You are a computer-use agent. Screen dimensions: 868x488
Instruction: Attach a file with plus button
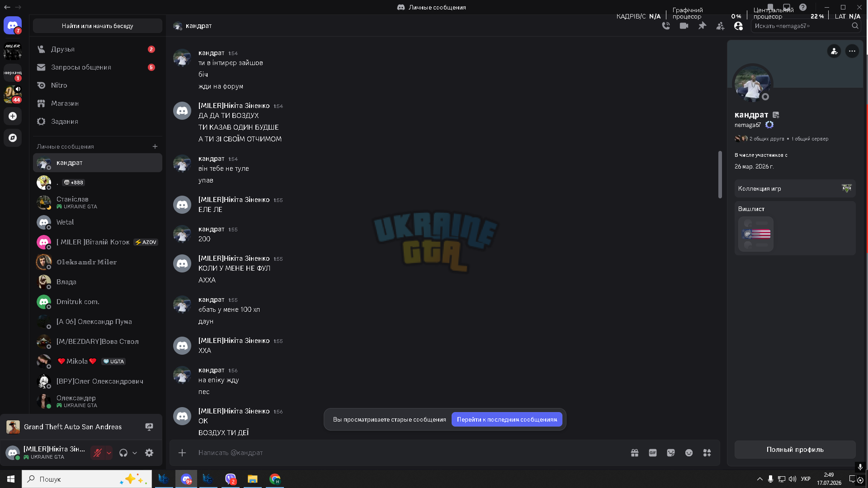pos(182,453)
